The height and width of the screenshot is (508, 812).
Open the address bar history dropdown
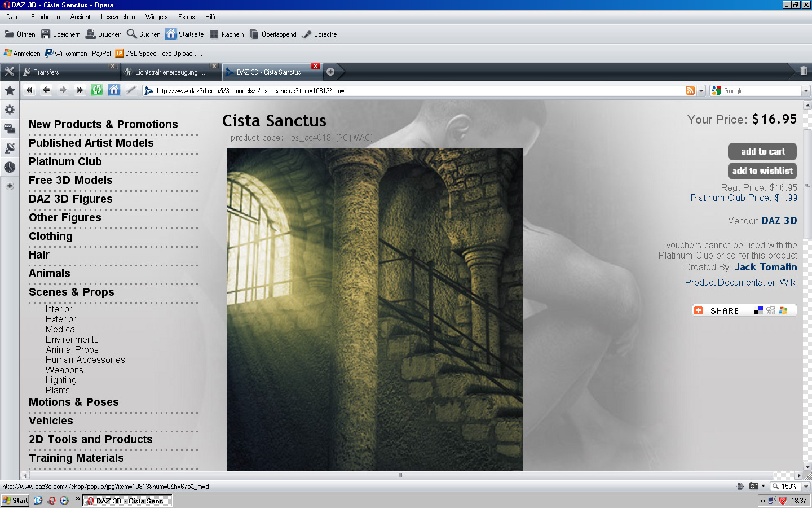click(x=701, y=90)
